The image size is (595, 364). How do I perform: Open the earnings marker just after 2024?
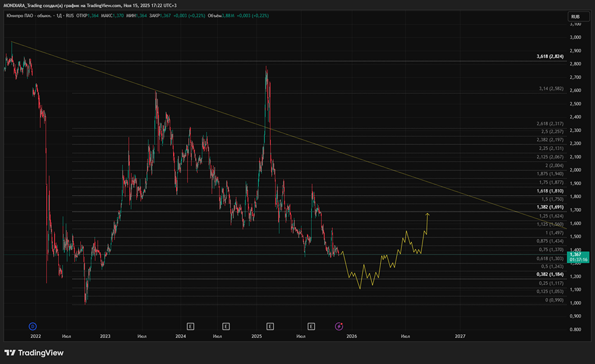190,326
